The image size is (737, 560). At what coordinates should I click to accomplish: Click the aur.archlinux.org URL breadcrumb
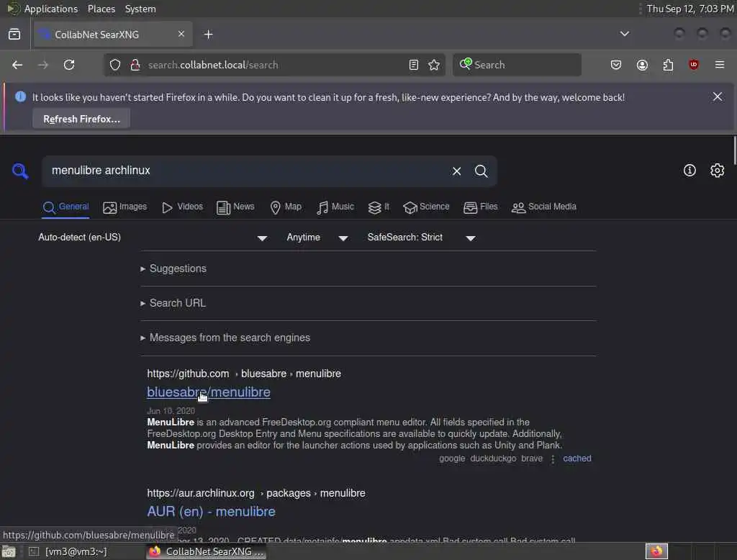click(x=256, y=493)
